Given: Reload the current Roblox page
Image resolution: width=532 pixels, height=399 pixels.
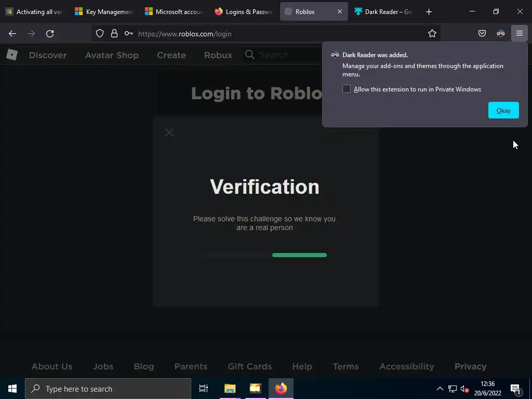Looking at the screenshot, I should point(50,34).
